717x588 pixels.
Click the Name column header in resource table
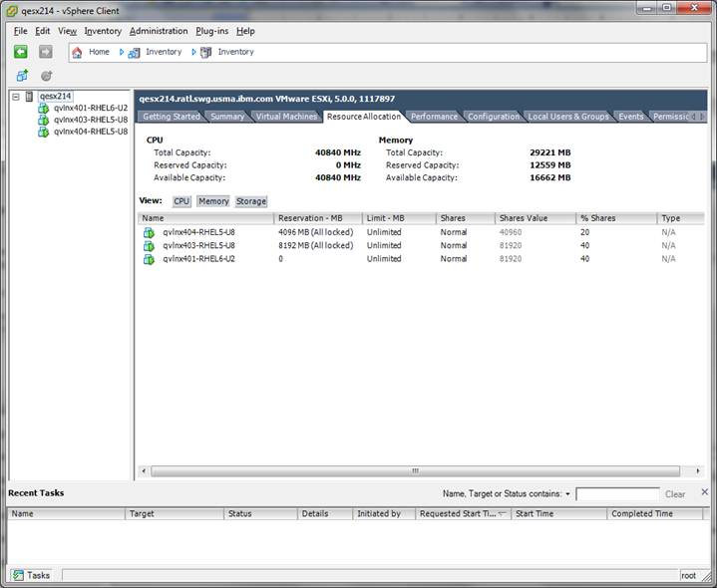205,218
